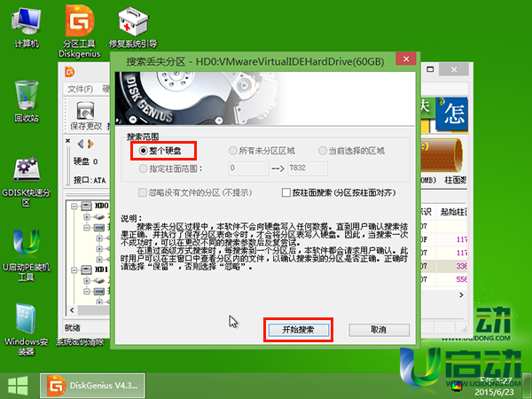
Task: Close the 搜索丢失分区 dialog
Action: click(x=406, y=59)
